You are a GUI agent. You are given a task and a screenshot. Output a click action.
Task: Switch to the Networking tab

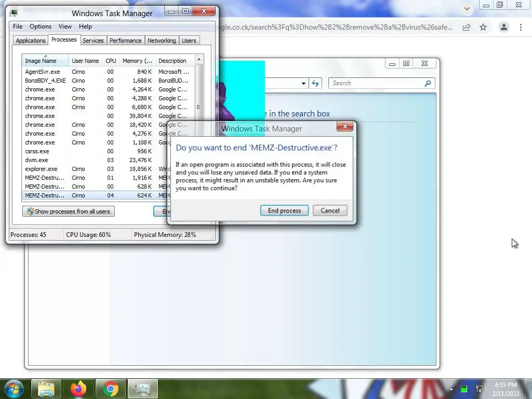coord(162,41)
